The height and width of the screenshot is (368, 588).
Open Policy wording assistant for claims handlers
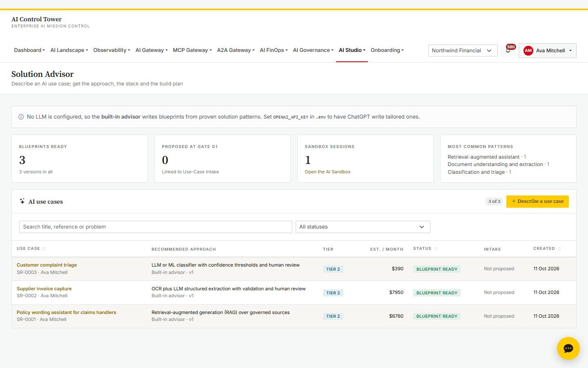pyautogui.click(x=66, y=312)
